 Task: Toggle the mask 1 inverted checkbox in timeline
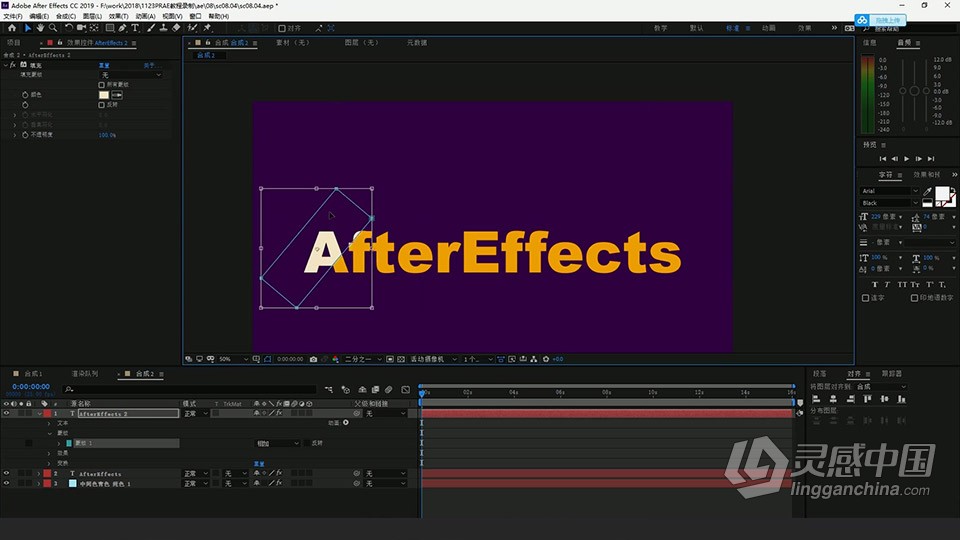[x=307, y=443]
